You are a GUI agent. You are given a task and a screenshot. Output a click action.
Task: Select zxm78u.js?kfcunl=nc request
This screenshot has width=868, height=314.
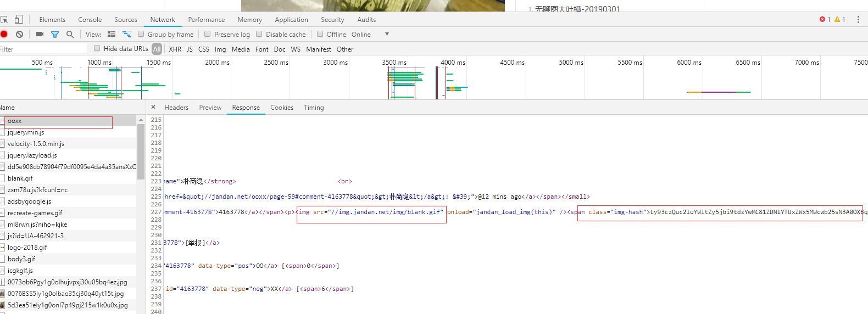pyautogui.click(x=68, y=190)
